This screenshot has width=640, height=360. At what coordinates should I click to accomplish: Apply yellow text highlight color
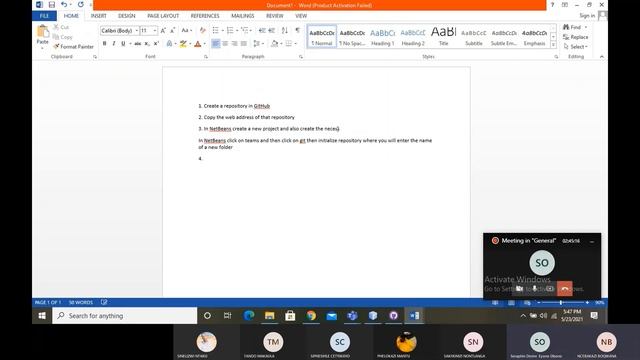[183, 44]
